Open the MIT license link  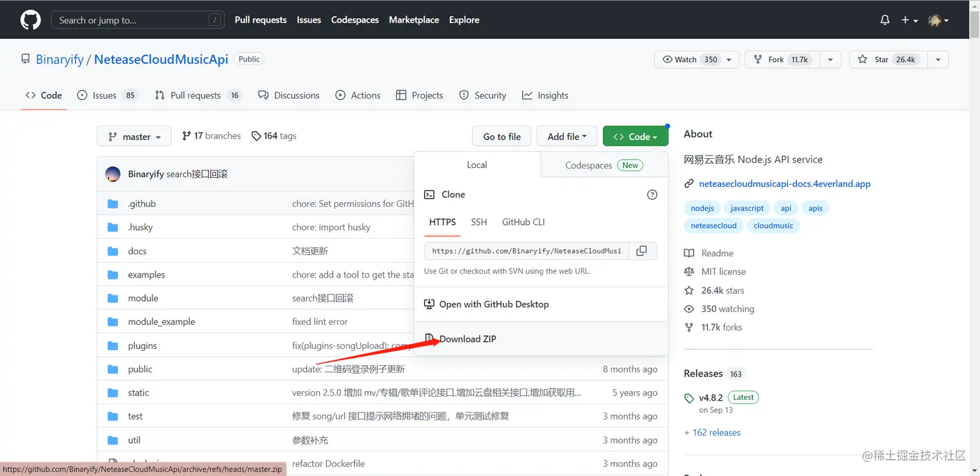[x=715, y=272]
